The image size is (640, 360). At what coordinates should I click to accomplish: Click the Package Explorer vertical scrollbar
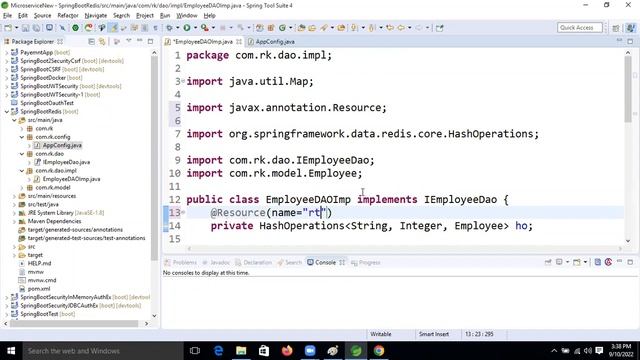pyautogui.click(x=154, y=158)
